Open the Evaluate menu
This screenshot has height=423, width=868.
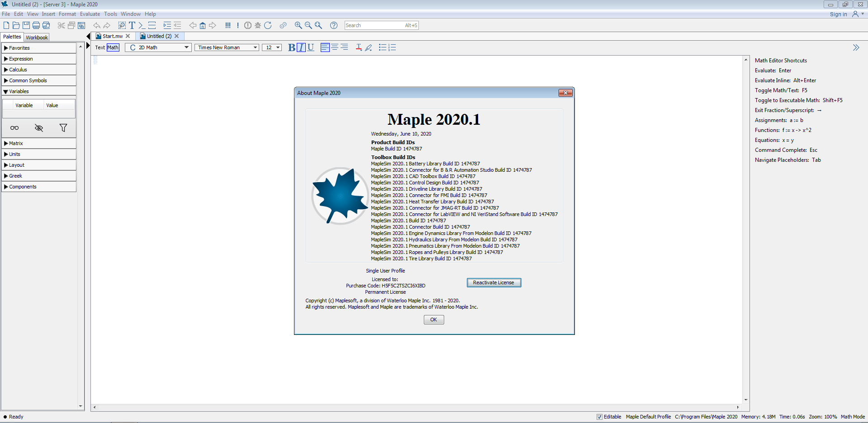(x=90, y=14)
